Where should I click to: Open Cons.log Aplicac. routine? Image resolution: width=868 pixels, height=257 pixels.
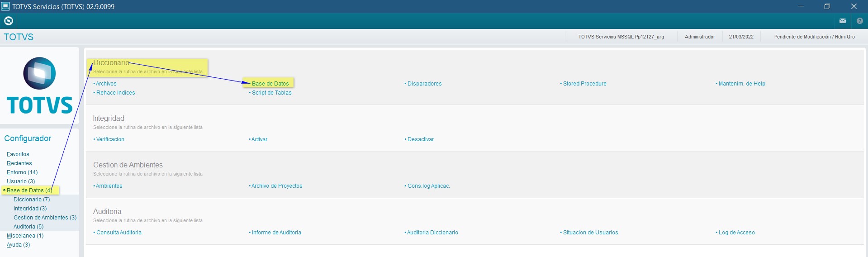428,186
